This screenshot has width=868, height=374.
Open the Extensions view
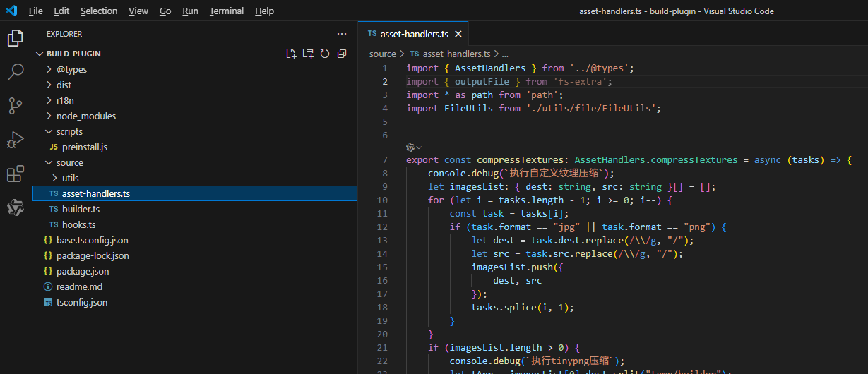click(16, 174)
